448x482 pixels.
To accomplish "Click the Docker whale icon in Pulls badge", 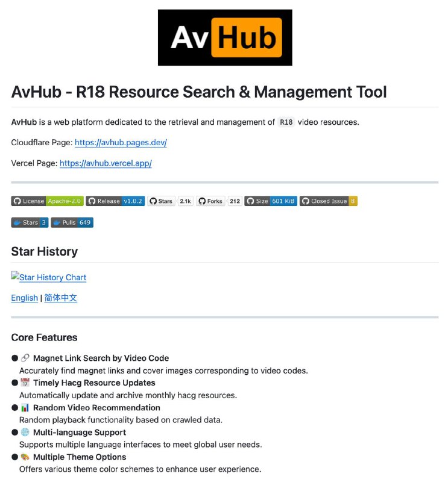I will coord(57,222).
